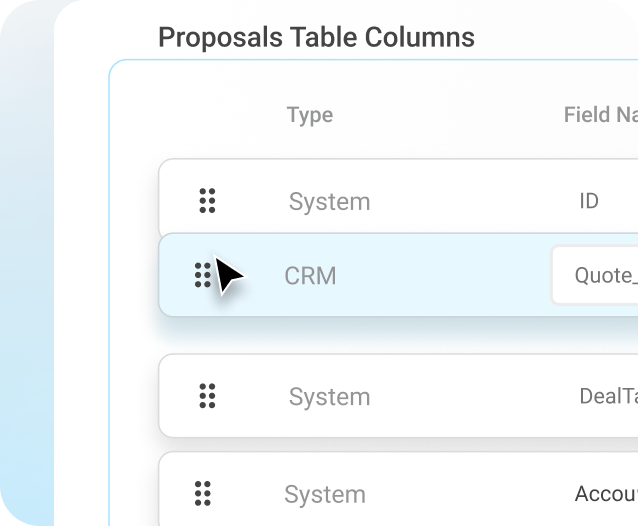Click System type label in the DealTa row

(329, 397)
